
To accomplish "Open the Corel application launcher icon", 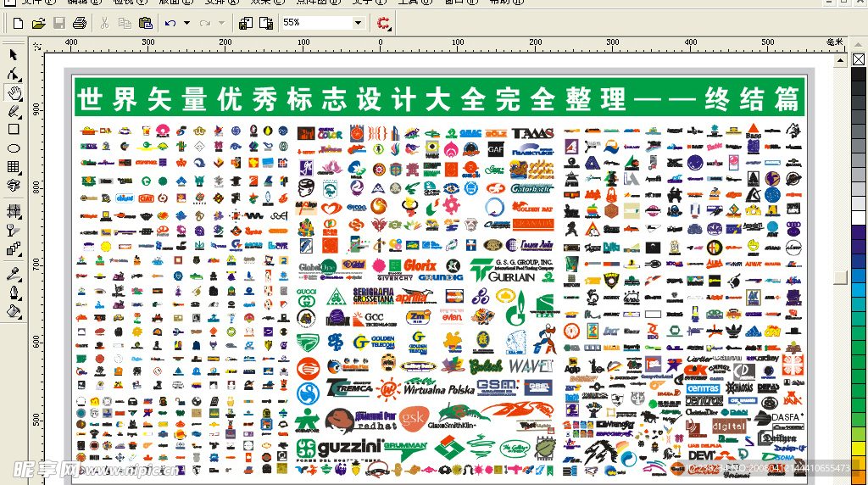I will pos(383,23).
